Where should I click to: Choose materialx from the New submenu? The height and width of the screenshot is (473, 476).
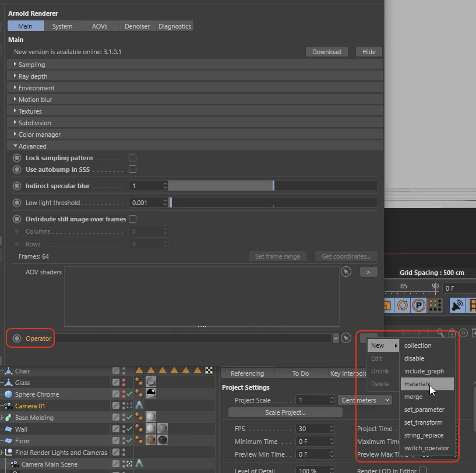click(x=427, y=384)
